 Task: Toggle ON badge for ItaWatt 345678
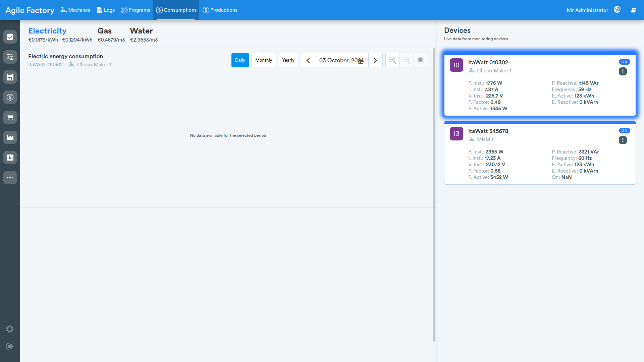coord(624,131)
